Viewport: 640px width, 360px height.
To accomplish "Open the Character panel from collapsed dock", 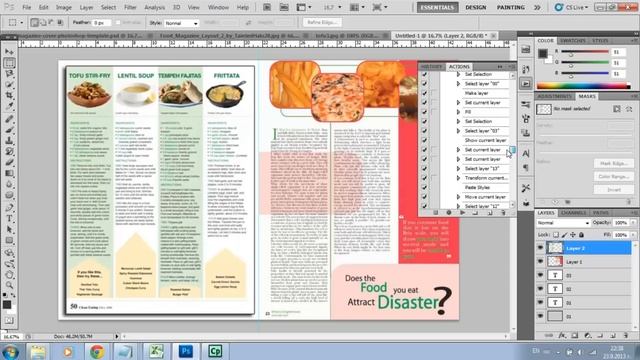I will click(x=526, y=153).
